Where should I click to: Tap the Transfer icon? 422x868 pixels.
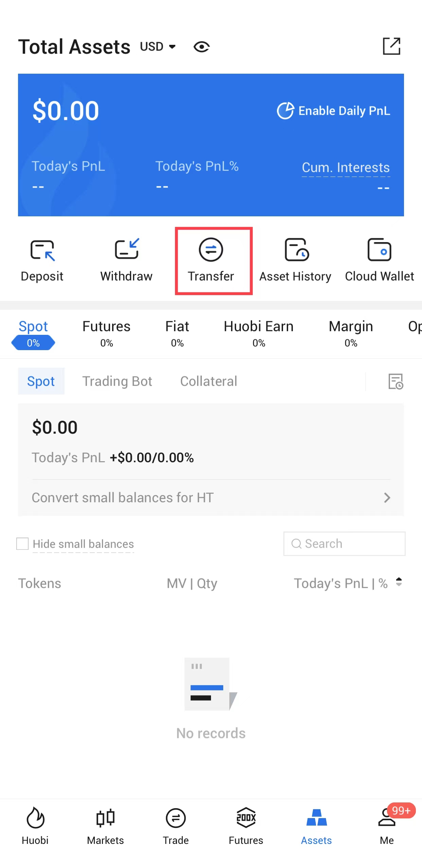(211, 250)
